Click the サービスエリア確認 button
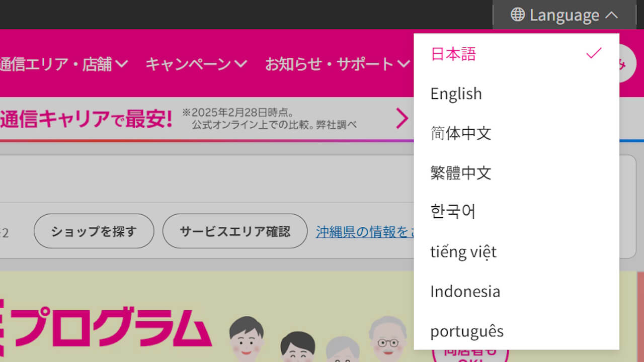This screenshot has width=644, height=362. coord(235,231)
